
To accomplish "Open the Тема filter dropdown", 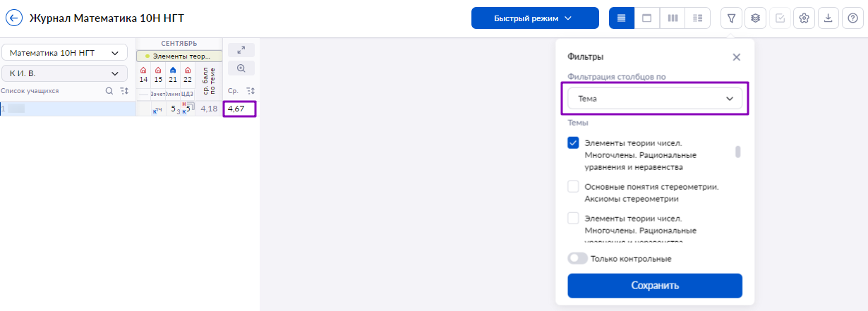I will point(655,99).
